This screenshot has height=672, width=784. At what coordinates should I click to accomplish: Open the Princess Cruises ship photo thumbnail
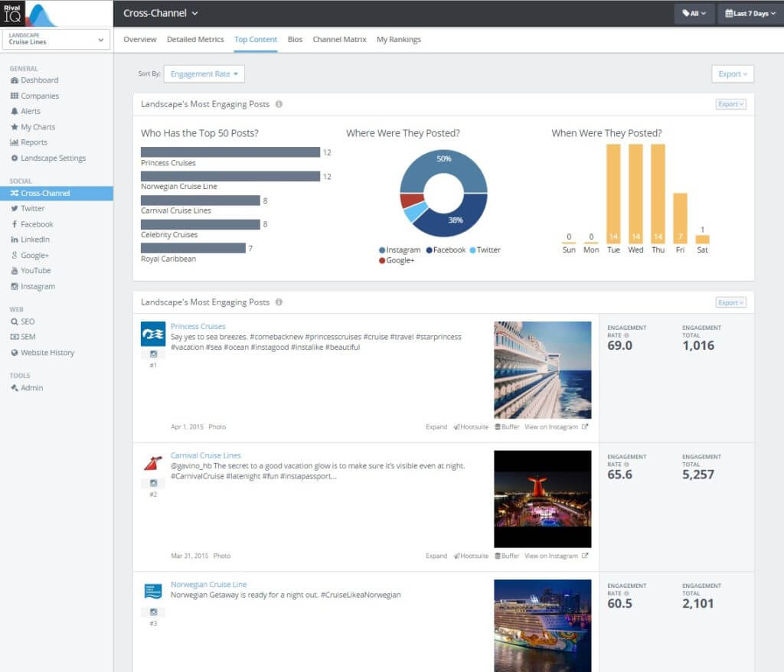coord(543,370)
